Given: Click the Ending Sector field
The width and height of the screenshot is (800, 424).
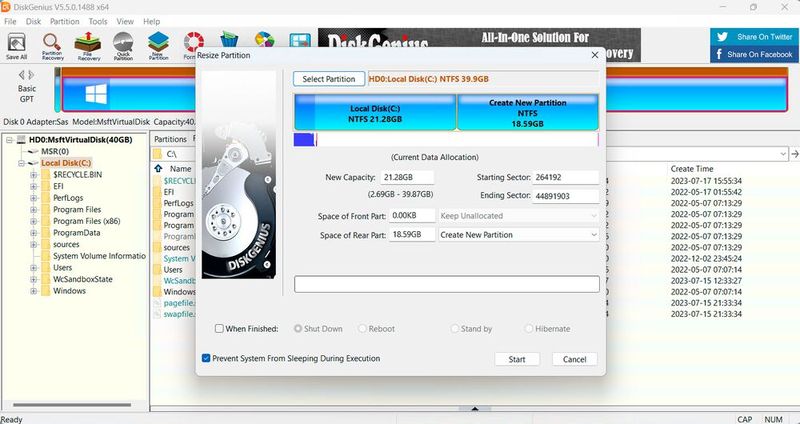Looking at the screenshot, I should 565,196.
